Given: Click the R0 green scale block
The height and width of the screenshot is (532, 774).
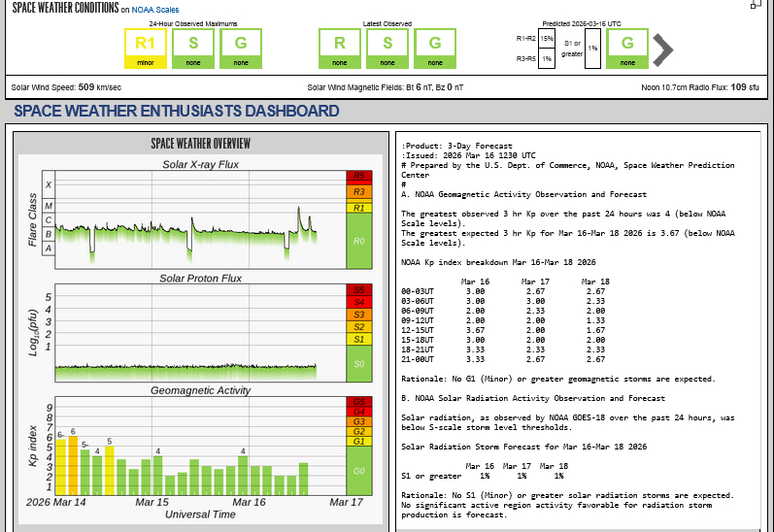Looking at the screenshot, I should pyautogui.click(x=359, y=241).
